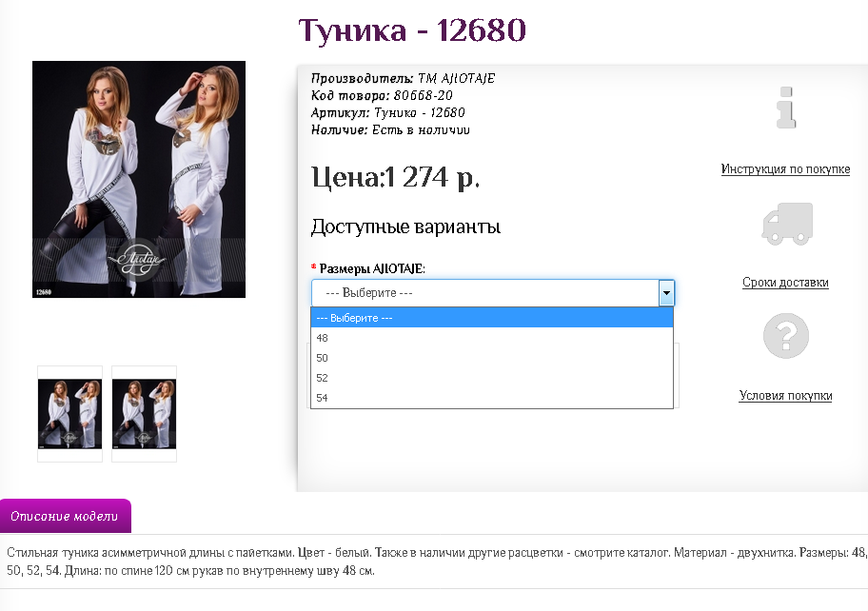
Task: Click the price text Цена:1 274 р.
Action: pyautogui.click(x=395, y=178)
